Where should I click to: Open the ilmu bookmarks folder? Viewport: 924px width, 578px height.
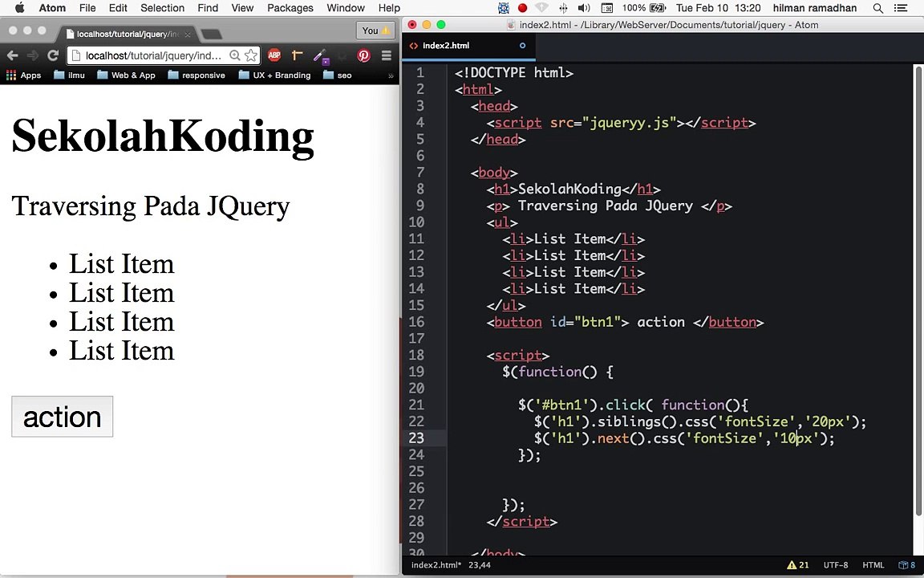click(x=69, y=75)
